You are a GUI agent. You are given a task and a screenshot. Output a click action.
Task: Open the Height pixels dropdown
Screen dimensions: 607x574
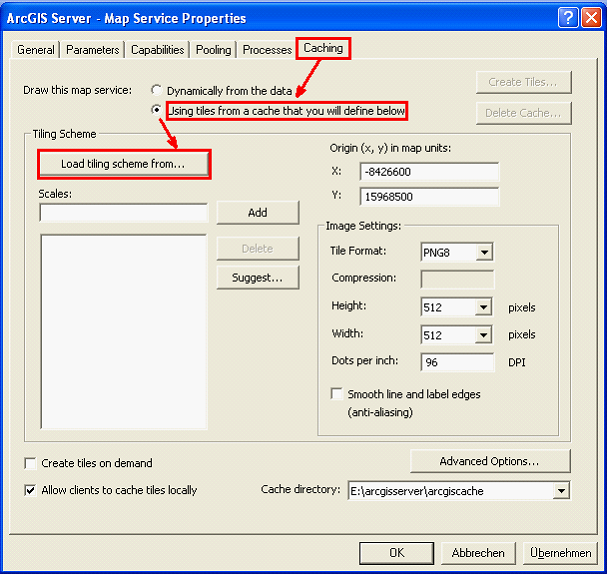(484, 307)
